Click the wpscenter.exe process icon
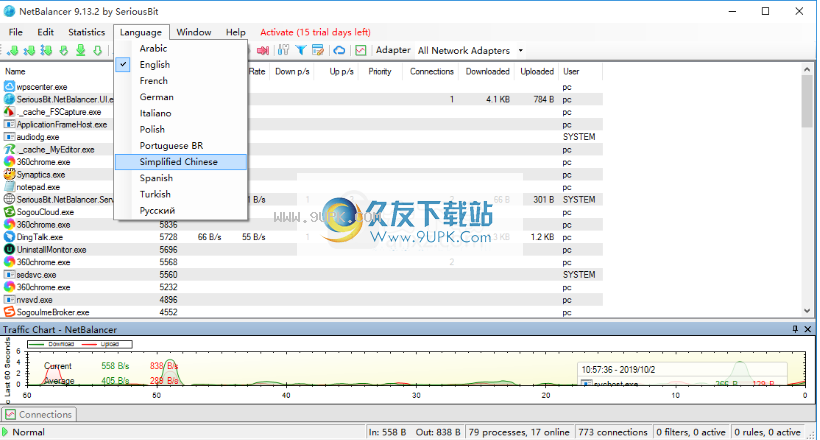820x440 pixels. [x=9, y=86]
